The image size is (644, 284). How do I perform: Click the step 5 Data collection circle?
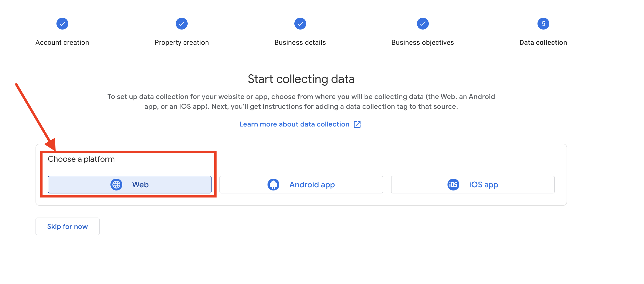(543, 24)
